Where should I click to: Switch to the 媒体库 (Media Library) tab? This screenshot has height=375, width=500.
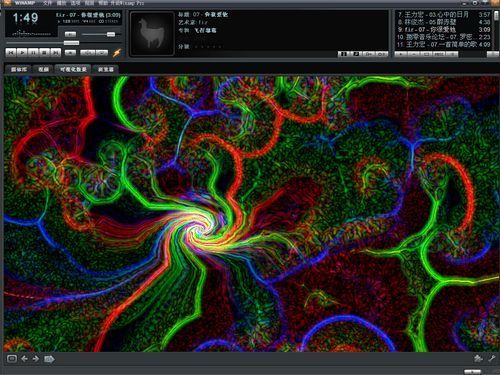(x=19, y=69)
